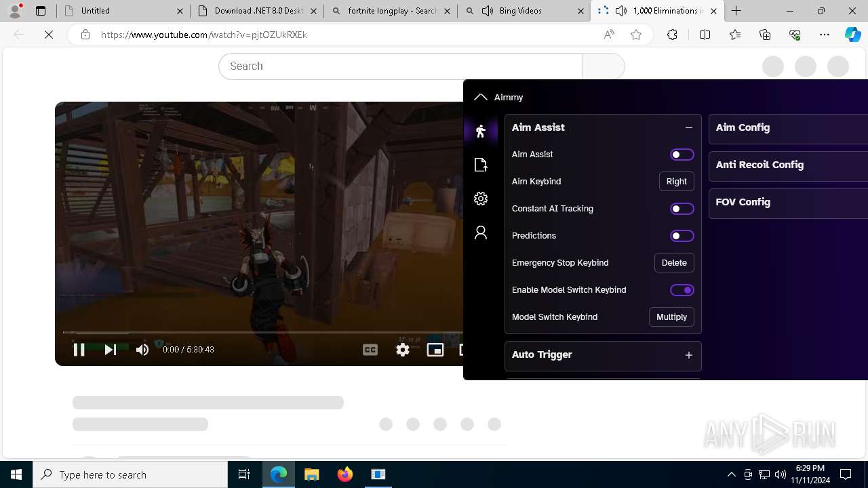This screenshot has height=488, width=868.
Task: Open the Aimmy user profile sidebar icon
Action: (x=481, y=232)
